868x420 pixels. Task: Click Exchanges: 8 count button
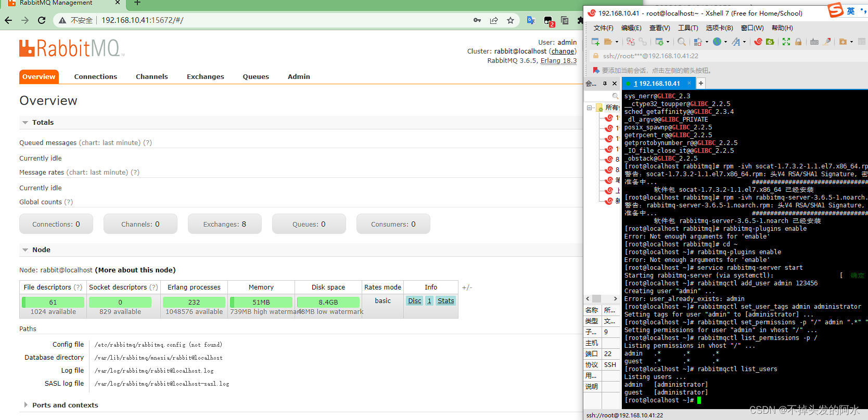[225, 224]
